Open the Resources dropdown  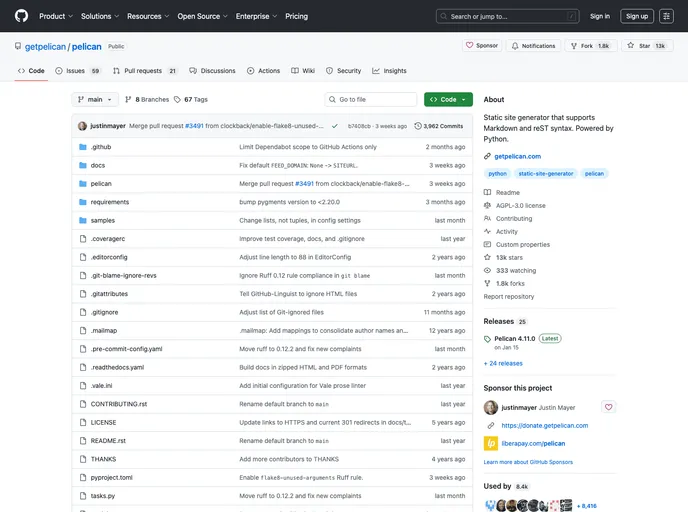pos(148,16)
